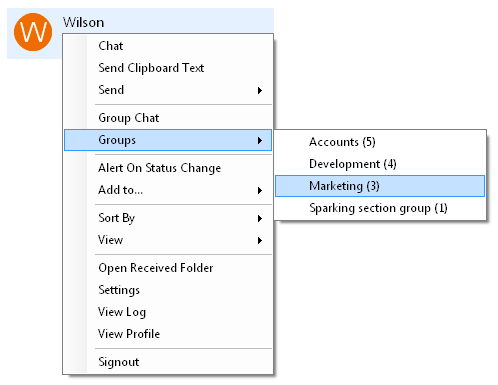Open the Sort By submenu
This screenshot has width=498, height=385.
pyautogui.click(x=168, y=218)
